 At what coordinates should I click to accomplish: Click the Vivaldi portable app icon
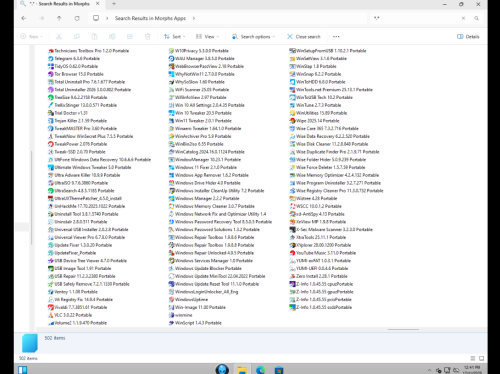pyautogui.click(x=51, y=307)
